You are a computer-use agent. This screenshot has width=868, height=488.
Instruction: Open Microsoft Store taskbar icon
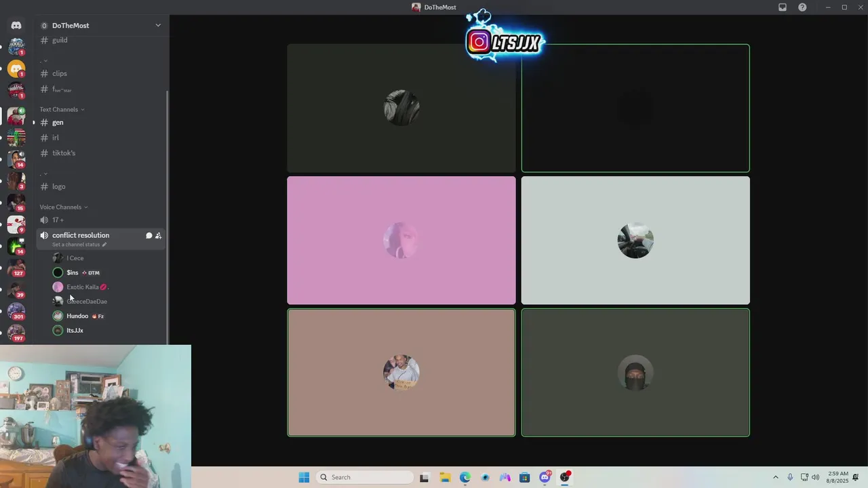(524, 477)
